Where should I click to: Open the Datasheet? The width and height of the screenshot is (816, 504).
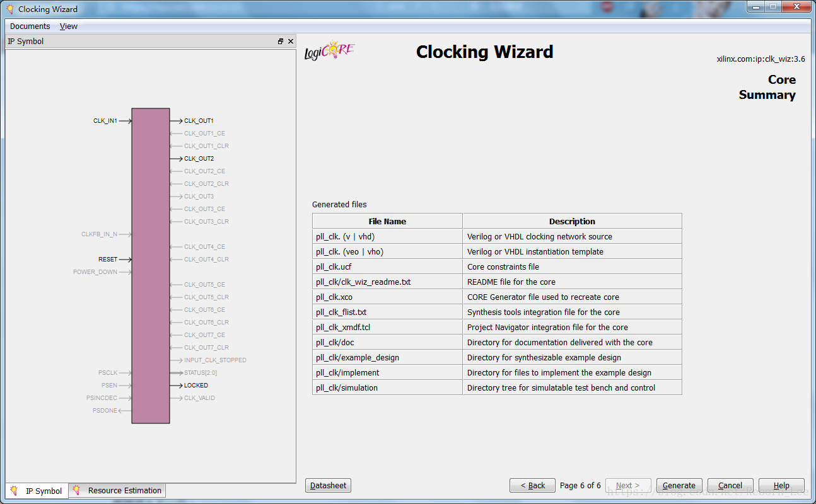coord(328,485)
